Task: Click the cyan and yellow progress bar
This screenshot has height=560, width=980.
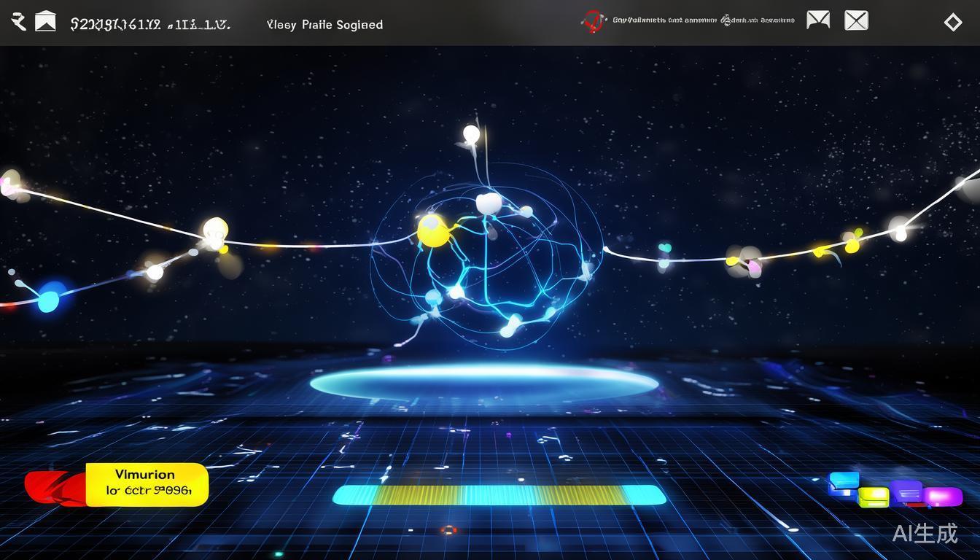Action: click(499, 495)
